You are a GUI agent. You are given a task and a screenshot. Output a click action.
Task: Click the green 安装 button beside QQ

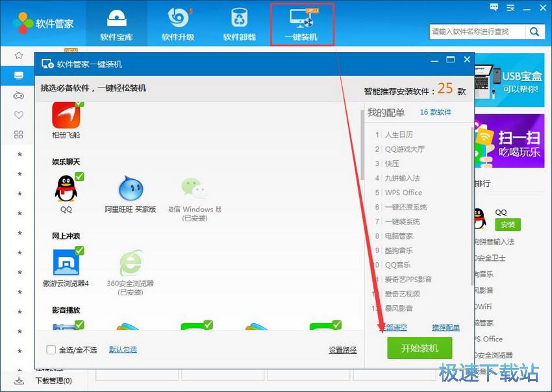click(507, 225)
